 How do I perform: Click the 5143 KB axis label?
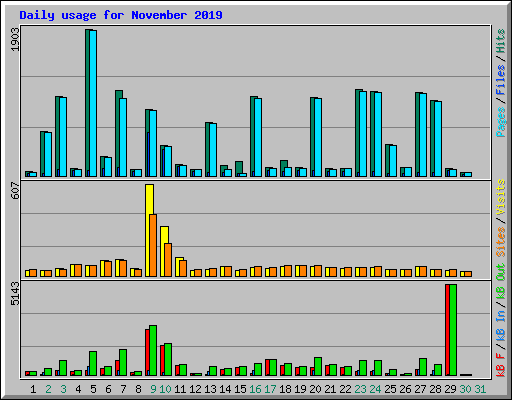[15, 294]
